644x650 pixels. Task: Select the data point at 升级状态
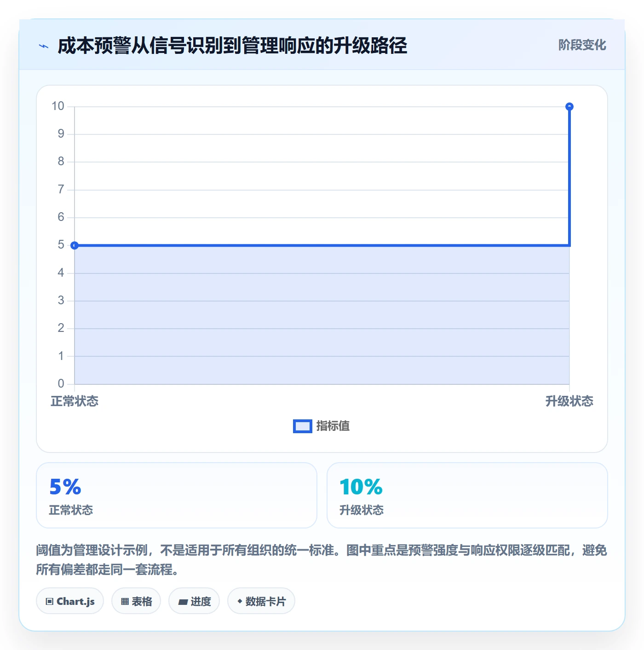[569, 107]
